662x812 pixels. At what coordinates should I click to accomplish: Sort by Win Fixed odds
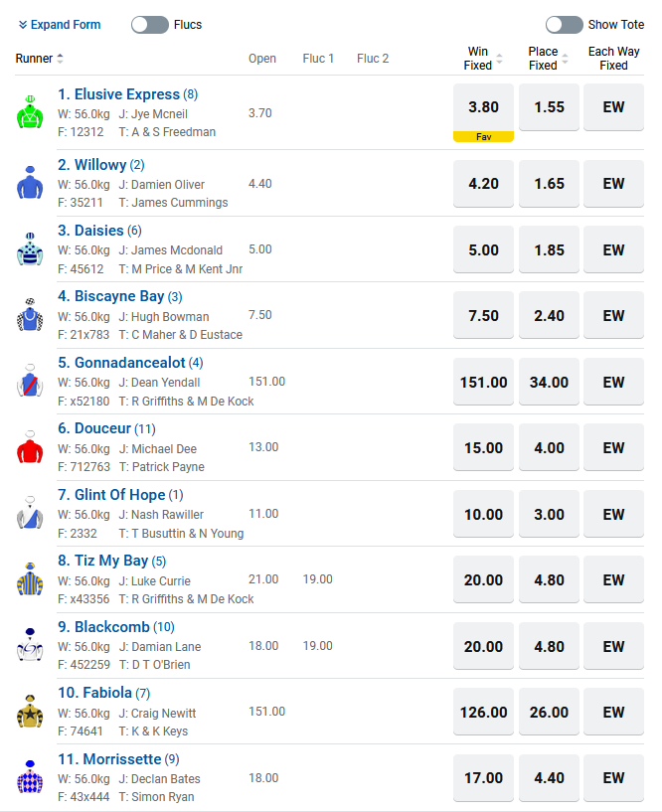(x=499, y=59)
